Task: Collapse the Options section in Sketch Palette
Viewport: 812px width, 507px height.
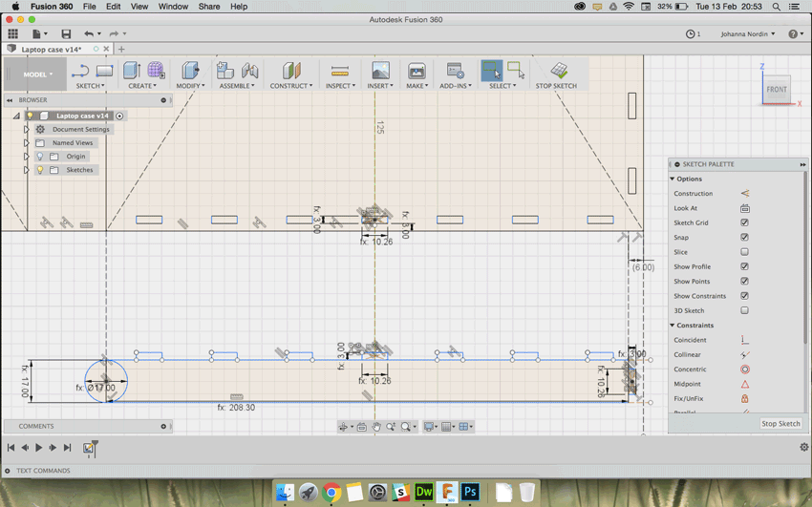Action: 673,180
